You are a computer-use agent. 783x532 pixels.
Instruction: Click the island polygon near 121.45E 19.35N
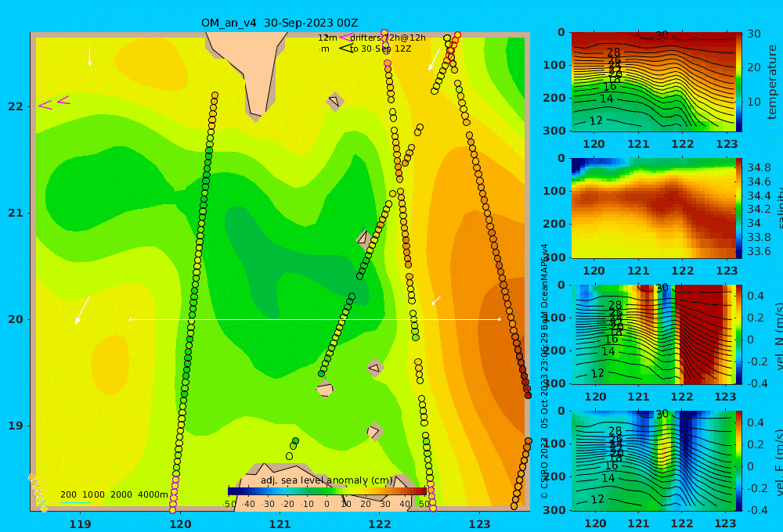click(325, 389)
